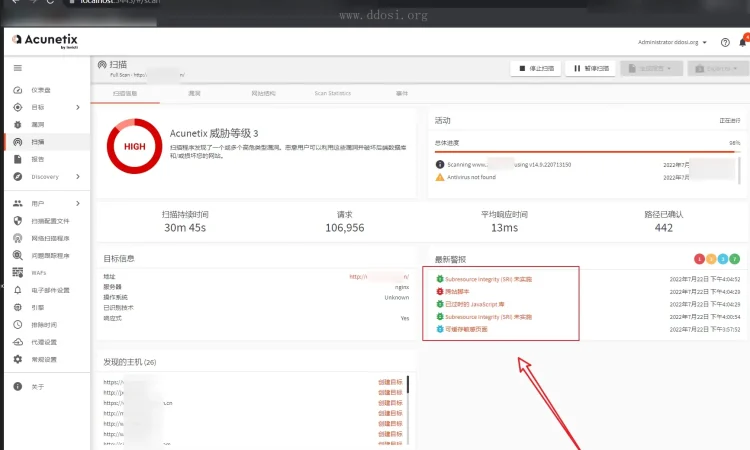Click the activity panel scrollbar
This screenshot has width=750, height=450.
tap(739, 170)
